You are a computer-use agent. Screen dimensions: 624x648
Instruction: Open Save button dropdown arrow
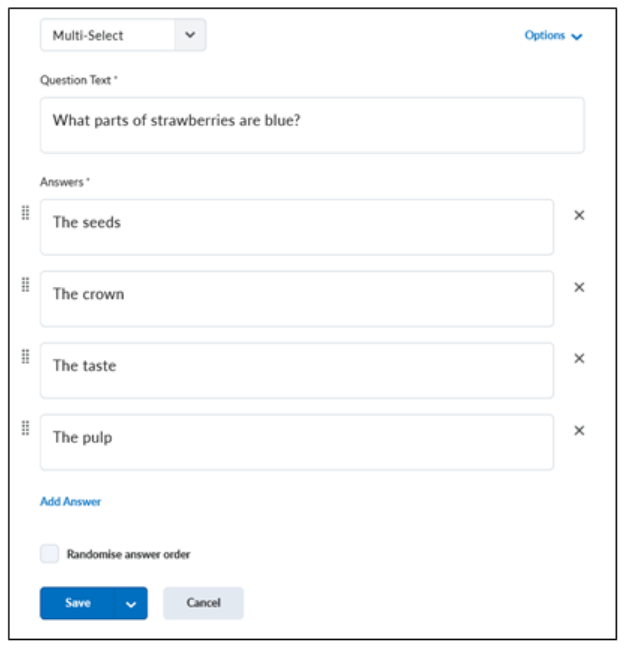[130, 603]
